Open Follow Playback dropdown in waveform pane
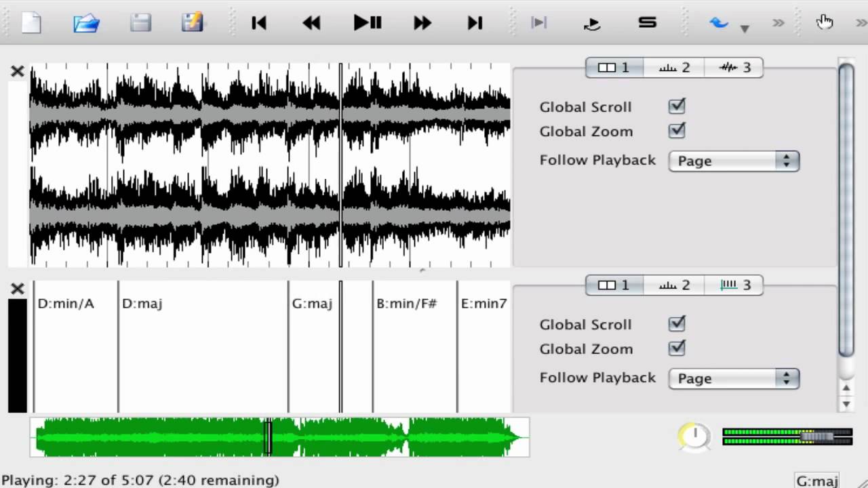Image resolution: width=868 pixels, height=488 pixels. 734,161
